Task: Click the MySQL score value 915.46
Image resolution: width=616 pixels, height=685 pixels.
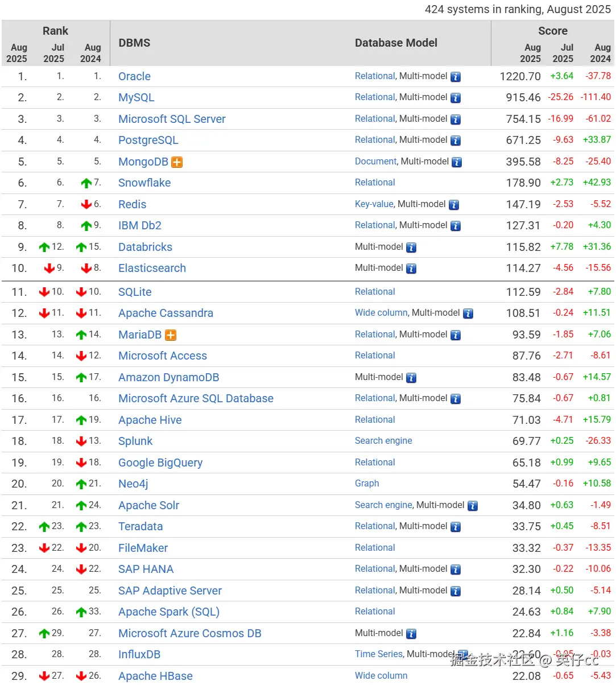Action: pyautogui.click(x=523, y=97)
